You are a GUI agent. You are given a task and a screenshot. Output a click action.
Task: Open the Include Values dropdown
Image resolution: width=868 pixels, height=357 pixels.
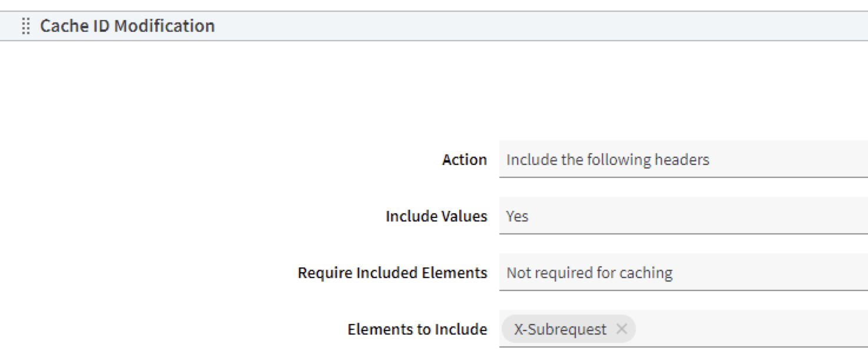pyautogui.click(x=683, y=216)
